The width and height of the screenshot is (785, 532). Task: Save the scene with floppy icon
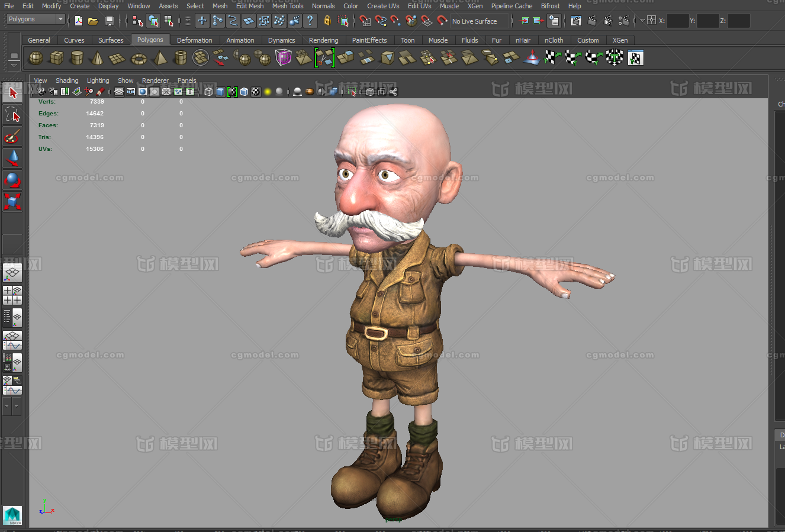coord(109,21)
